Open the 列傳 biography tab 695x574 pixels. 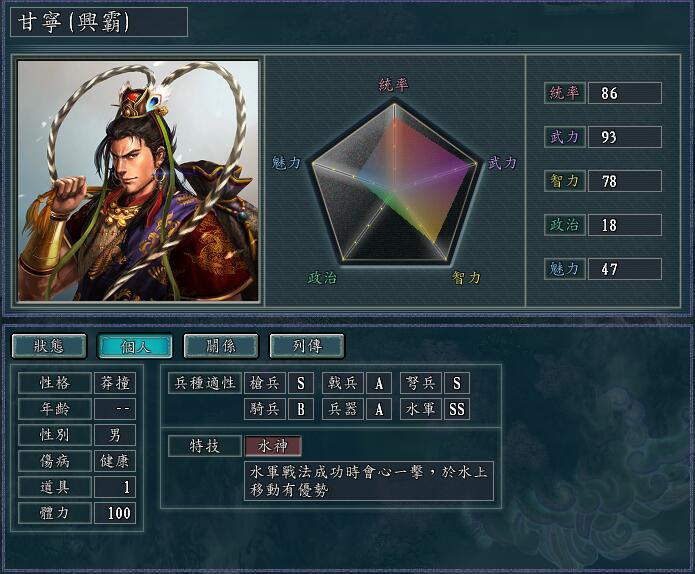coord(307,346)
